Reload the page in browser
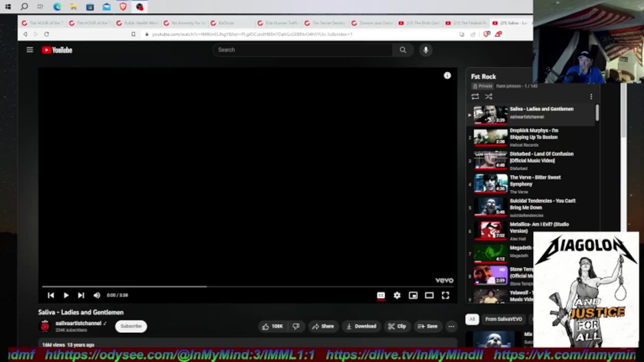This screenshot has width=644, height=362. click(46, 34)
